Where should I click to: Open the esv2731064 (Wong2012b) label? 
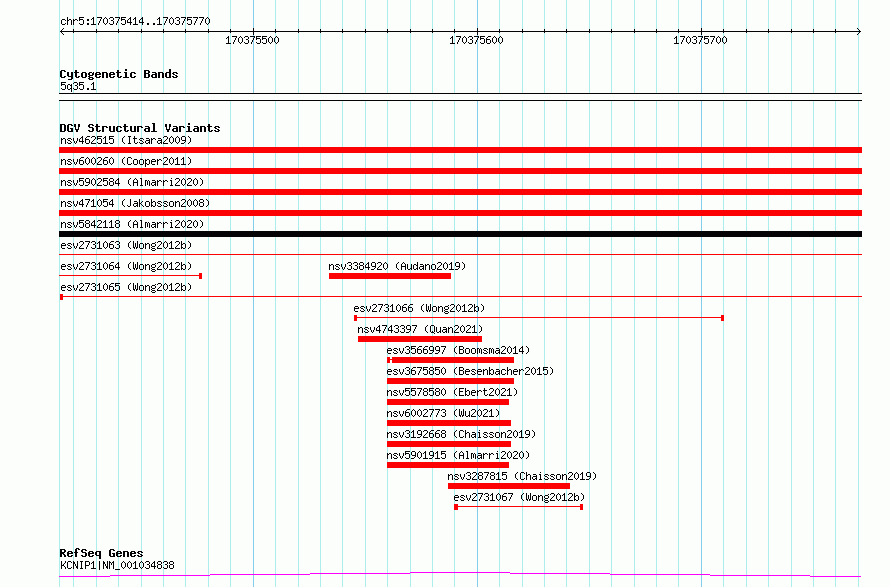click(126, 266)
